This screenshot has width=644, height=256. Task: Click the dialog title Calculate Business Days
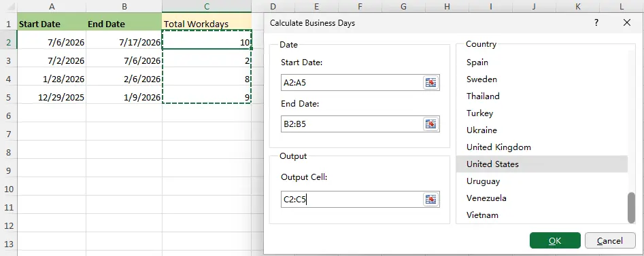[312, 23]
